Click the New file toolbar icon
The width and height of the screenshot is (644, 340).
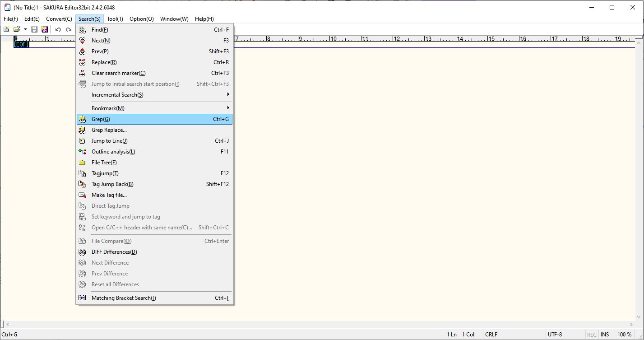[6, 29]
